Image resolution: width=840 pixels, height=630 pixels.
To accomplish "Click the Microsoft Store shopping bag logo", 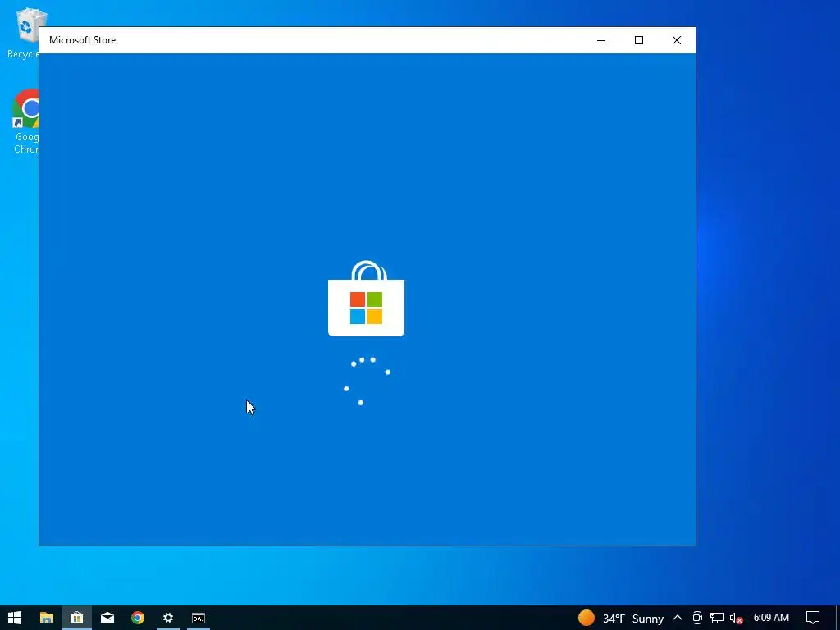I will pyautogui.click(x=367, y=299).
